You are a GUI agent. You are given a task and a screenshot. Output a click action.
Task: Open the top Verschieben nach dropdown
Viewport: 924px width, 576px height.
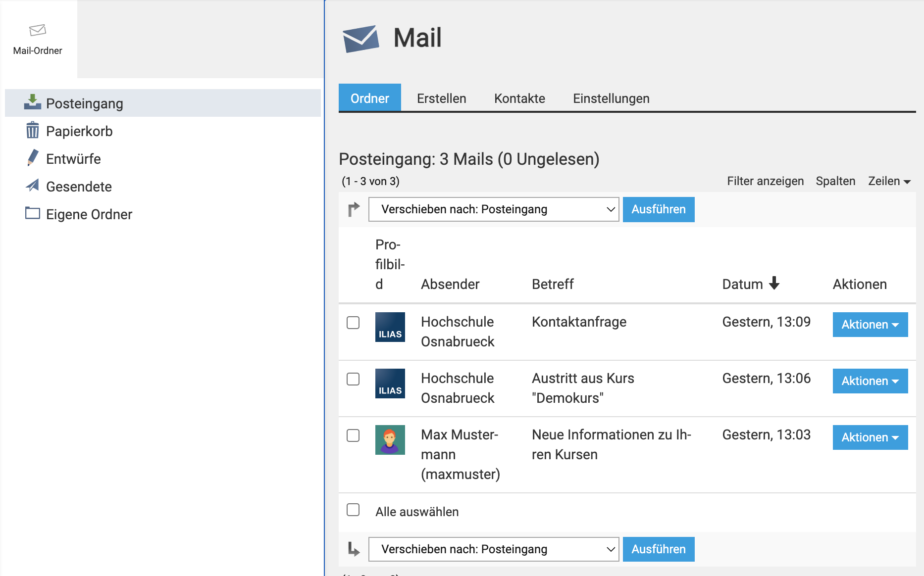pos(494,209)
